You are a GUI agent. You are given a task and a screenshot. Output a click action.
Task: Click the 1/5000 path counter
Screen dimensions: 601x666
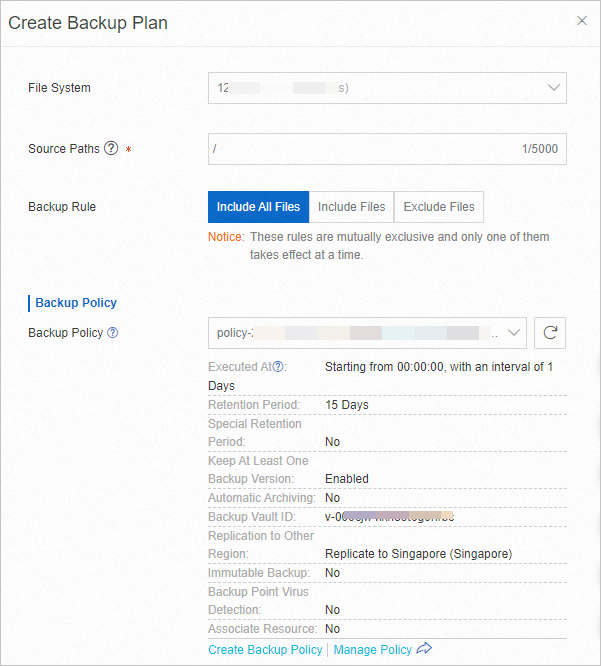pyautogui.click(x=539, y=149)
